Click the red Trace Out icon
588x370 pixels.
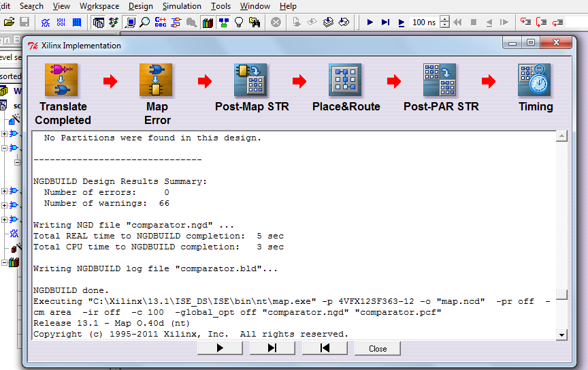[557, 22]
